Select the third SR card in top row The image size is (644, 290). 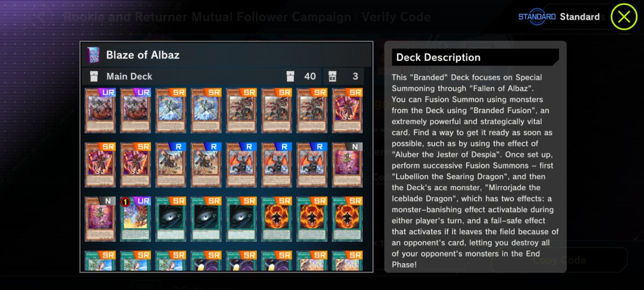[241, 111]
